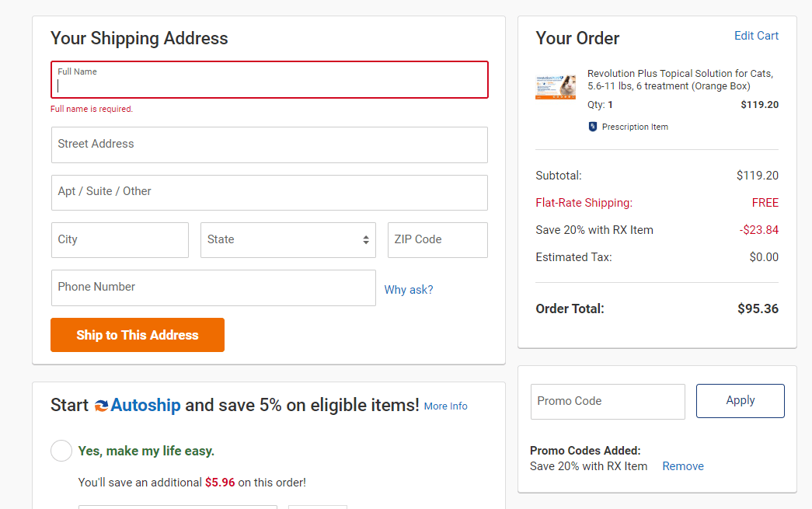Screen dimensions: 812x509
Task: Remove the "Save 20% with RX Item" promo
Action: click(x=682, y=465)
